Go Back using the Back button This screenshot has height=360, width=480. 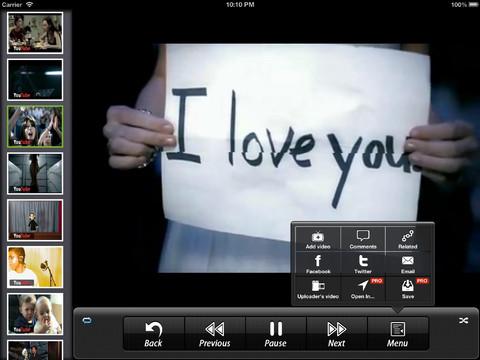pyautogui.click(x=154, y=334)
